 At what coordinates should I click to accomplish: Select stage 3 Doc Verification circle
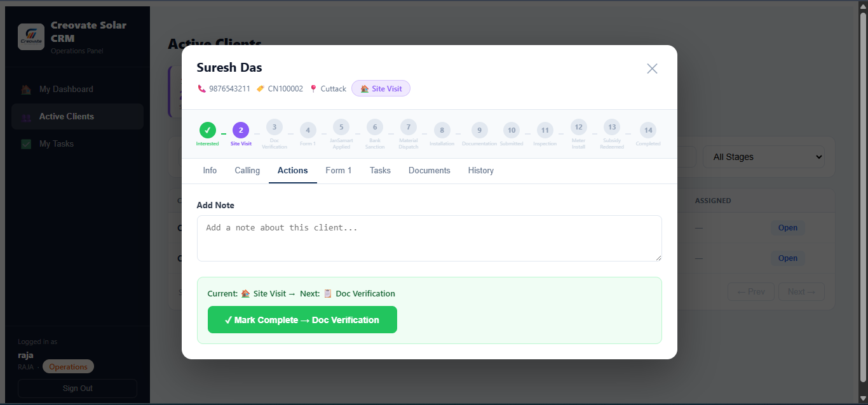click(x=275, y=127)
